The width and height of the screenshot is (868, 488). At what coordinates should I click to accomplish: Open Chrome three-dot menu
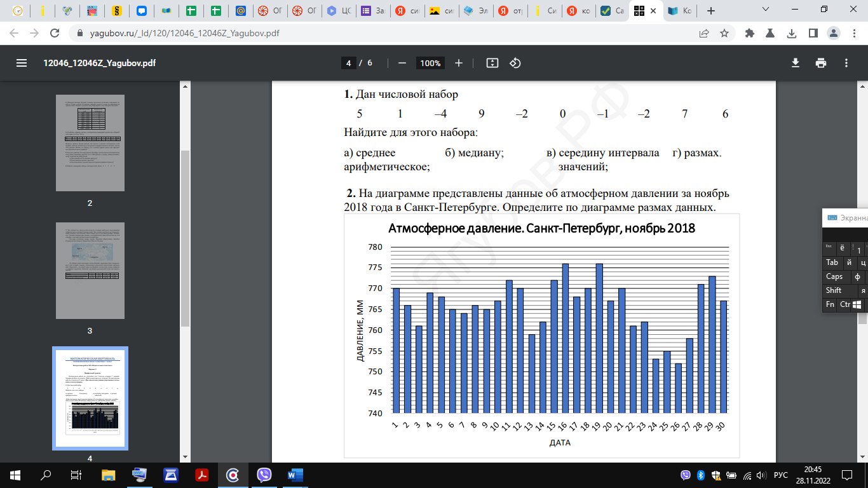853,33
